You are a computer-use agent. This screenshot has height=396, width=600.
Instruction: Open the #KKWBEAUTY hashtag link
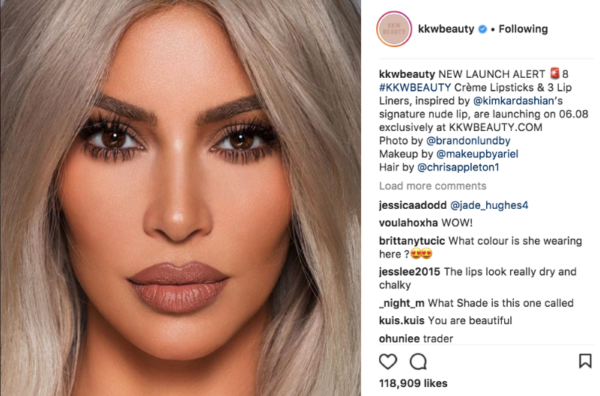(x=415, y=87)
